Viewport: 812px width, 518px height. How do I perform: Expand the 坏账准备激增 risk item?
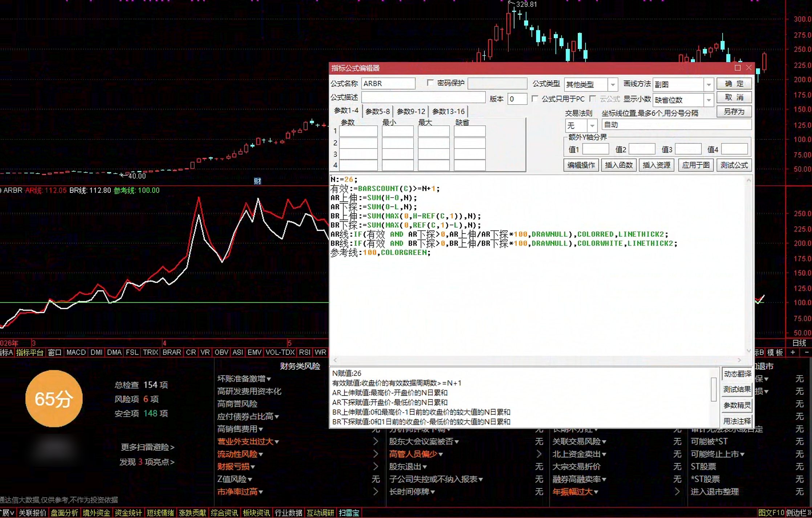tap(244, 379)
